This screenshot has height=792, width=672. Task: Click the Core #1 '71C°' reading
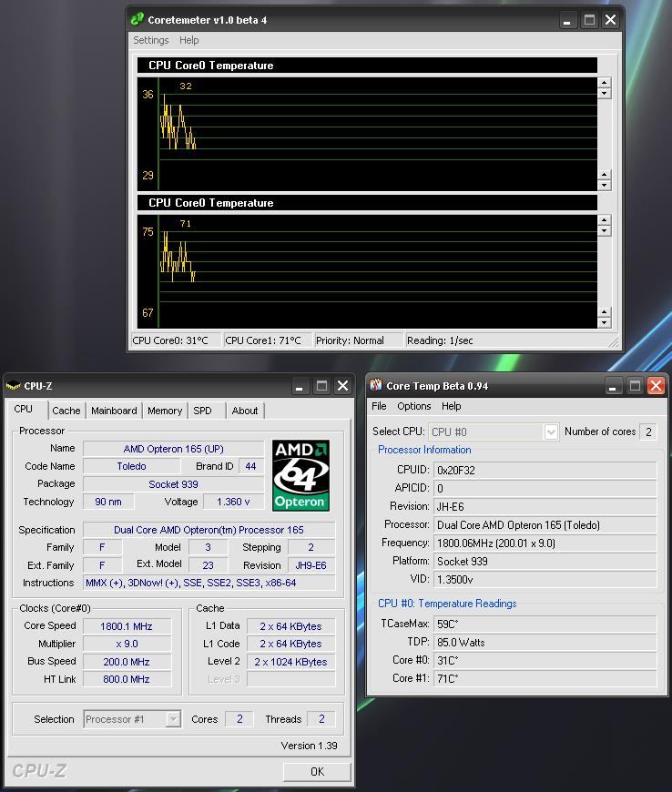545,678
